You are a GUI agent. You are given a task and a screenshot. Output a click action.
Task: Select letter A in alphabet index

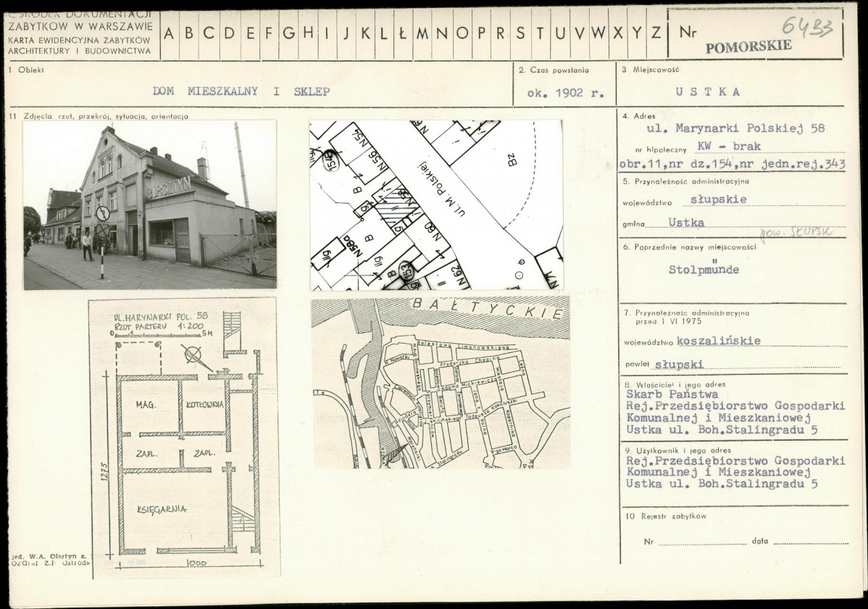pyautogui.click(x=170, y=33)
